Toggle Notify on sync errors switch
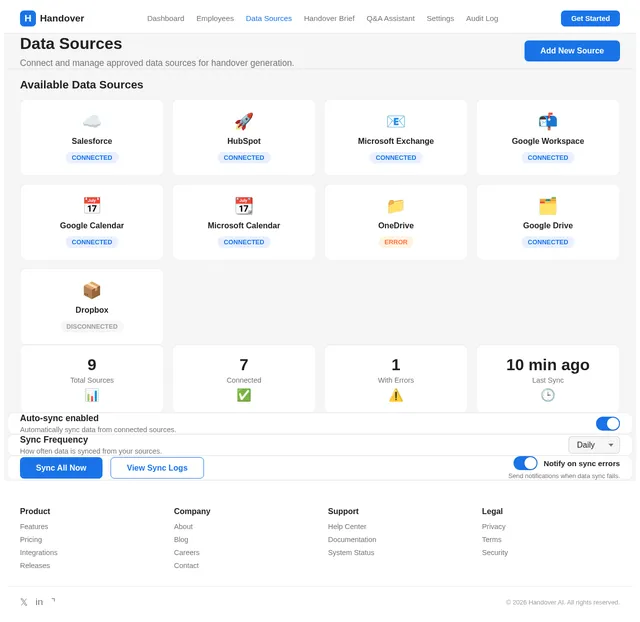This screenshot has width=640, height=622. tap(525, 463)
